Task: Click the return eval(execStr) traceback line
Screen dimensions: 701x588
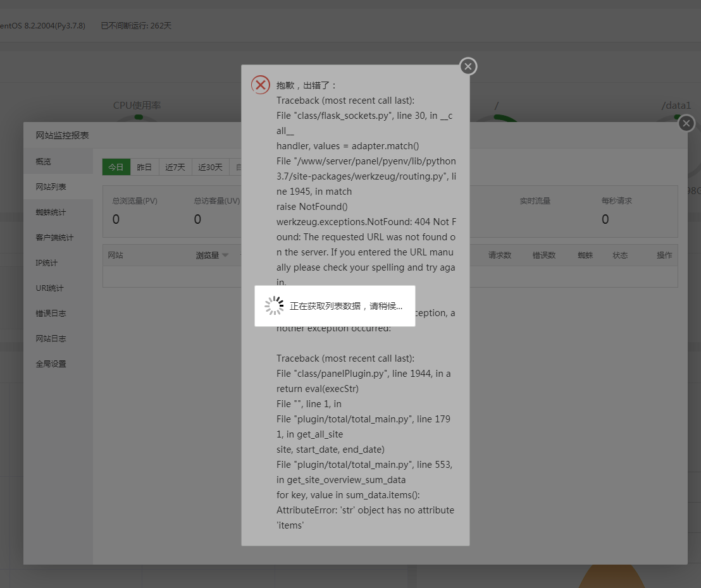Action: 318,389
